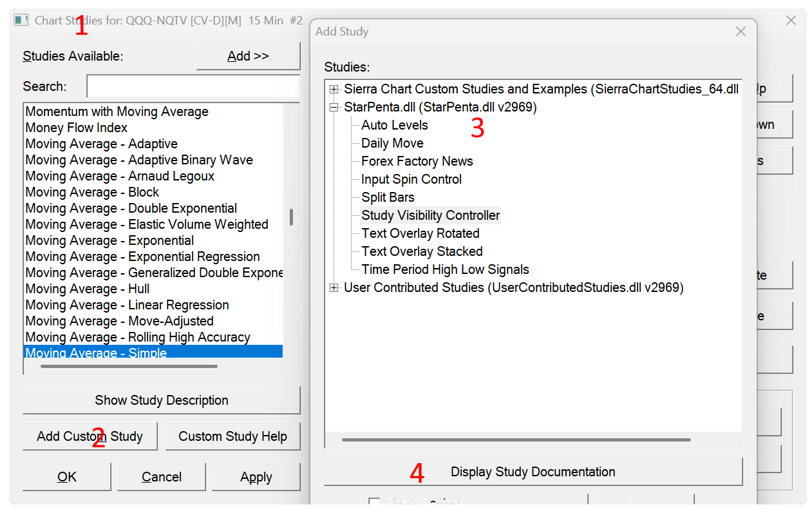Select Daily Move study
The image size is (812, 513).
click(x=392, y=143)
